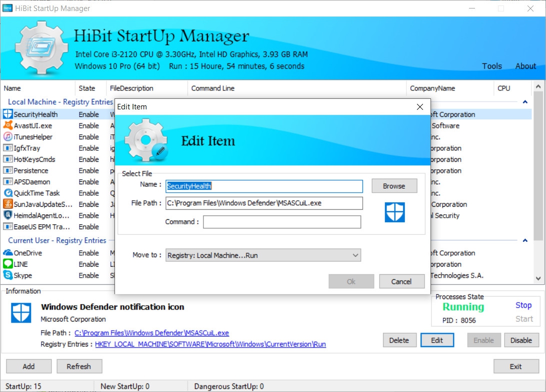Click the vertical scrollbar thumb of the list
Viewport: 546px width, 392px height.
click(x=538, y=166)
